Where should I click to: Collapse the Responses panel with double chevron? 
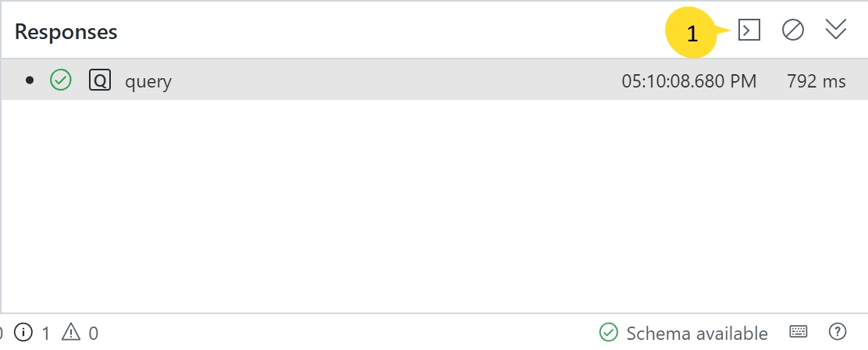(835, 30)
